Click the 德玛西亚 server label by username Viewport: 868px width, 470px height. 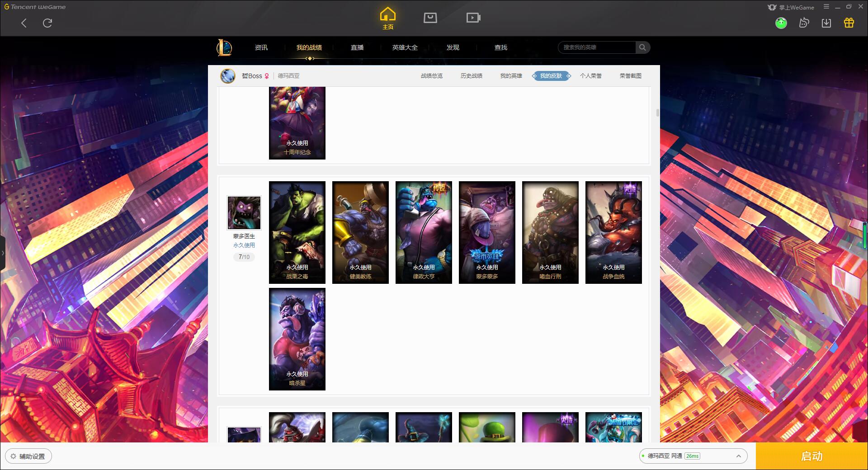288,76
